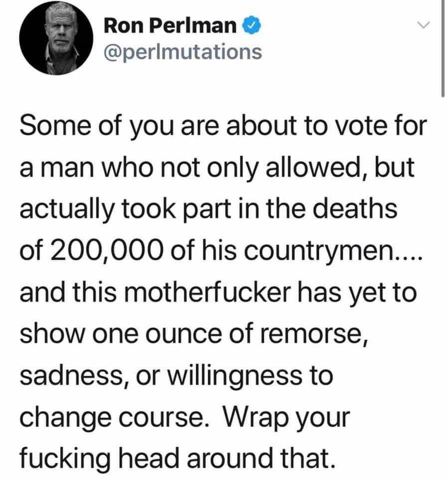Click the first word Some of tweet
This screenshot has height=479, width=448.
click(x=55, y=126)
